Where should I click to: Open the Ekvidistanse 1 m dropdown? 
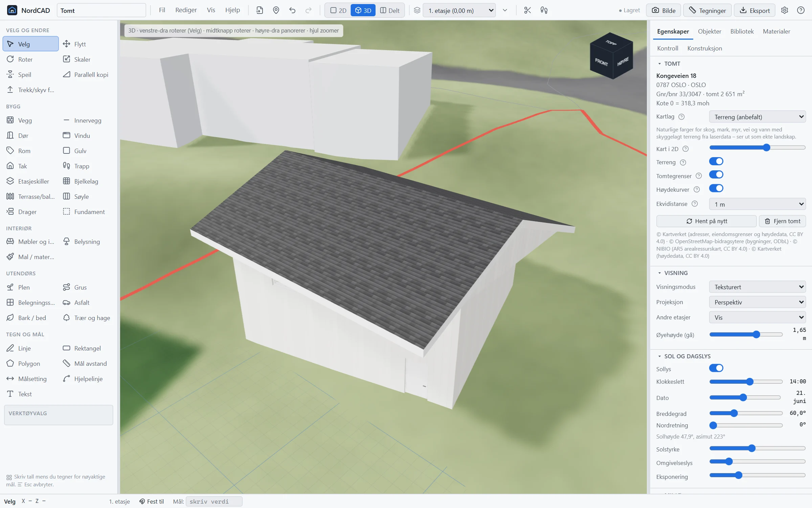pyautogui.click(x=757, y=204)
